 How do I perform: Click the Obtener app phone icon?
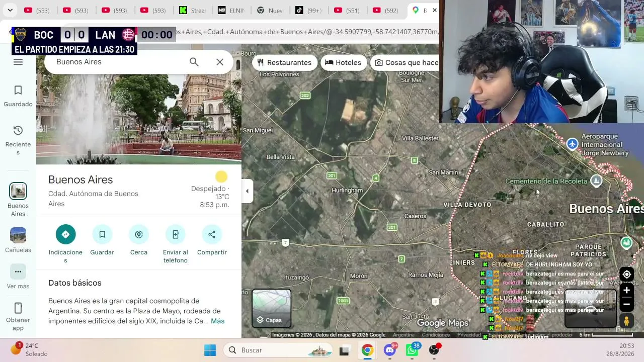tap(18, 308)
